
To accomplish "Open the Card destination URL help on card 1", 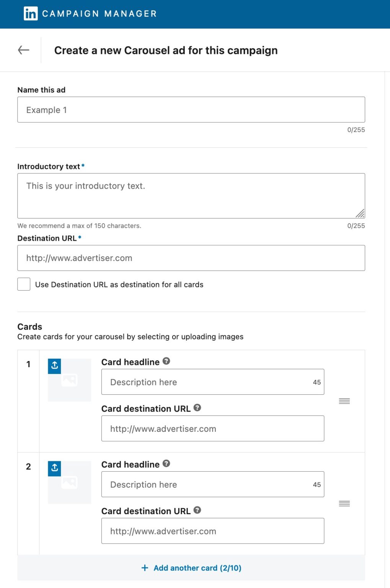I will [x=197, y=408].
